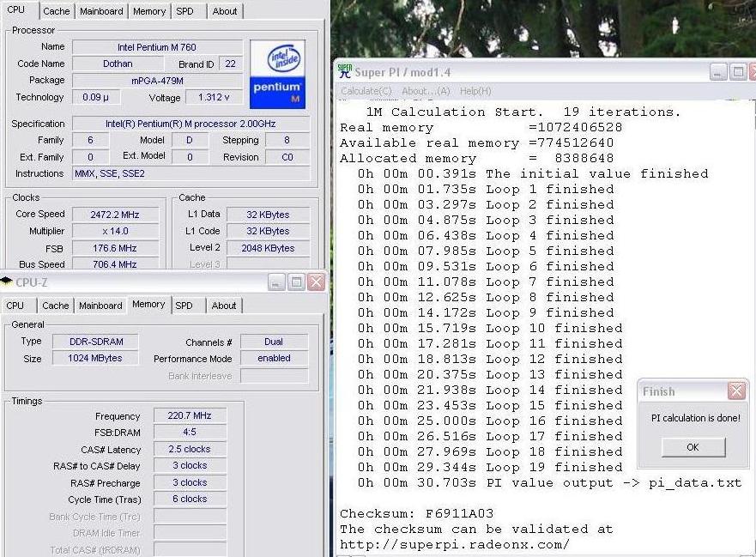Minimize the lower CPU-Z window

tap(276, 282)
